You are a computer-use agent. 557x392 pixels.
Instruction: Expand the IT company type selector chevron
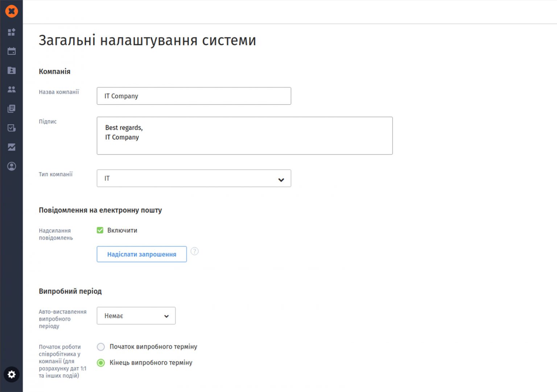pos(281,179)
